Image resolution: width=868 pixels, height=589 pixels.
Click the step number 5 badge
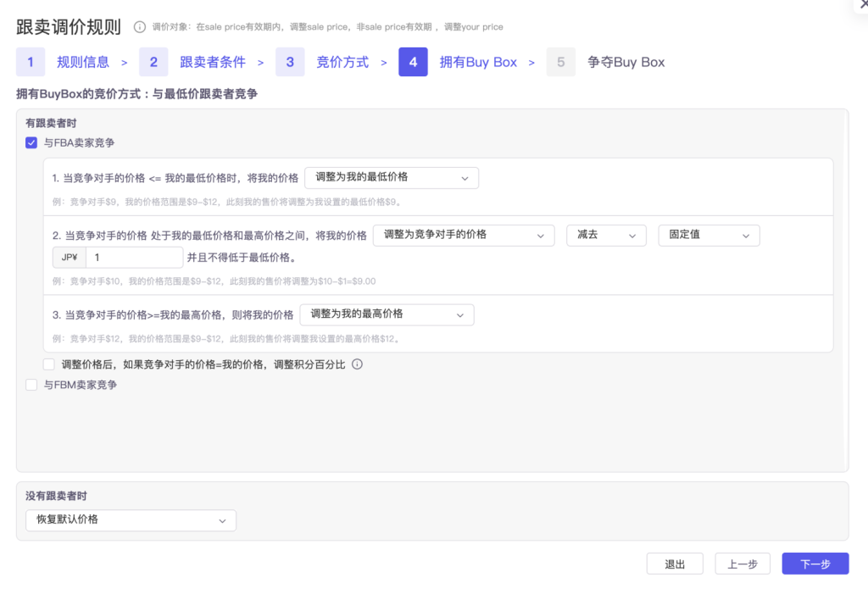(x=561, y=62)
